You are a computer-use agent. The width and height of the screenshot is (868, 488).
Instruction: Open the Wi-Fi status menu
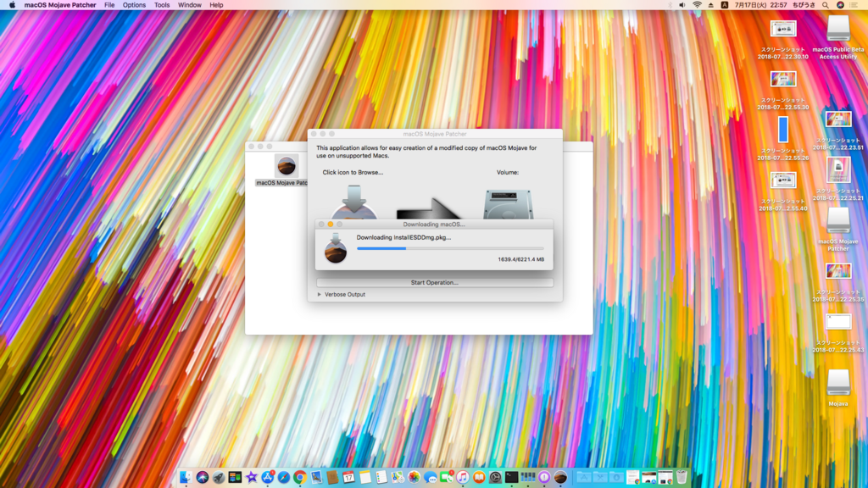(697, 5)
